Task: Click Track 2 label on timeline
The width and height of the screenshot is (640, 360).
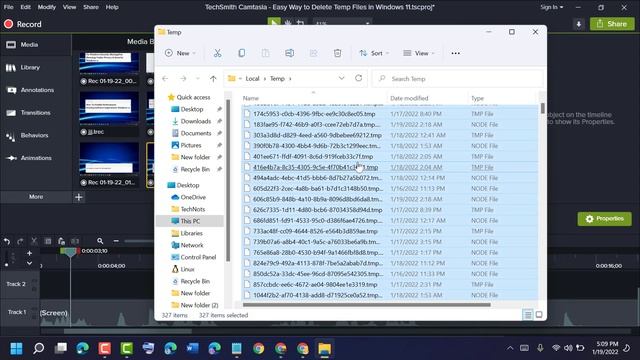Action: coord(16,284)
